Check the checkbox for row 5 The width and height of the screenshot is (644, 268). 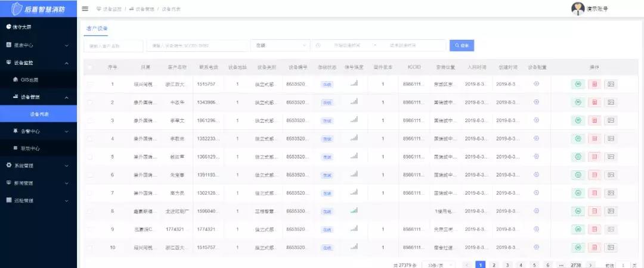pos(90,157)
